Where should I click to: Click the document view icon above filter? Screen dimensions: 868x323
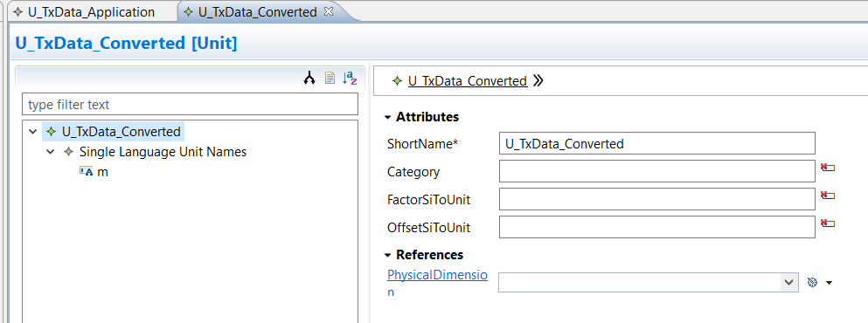tap(330, 79)
